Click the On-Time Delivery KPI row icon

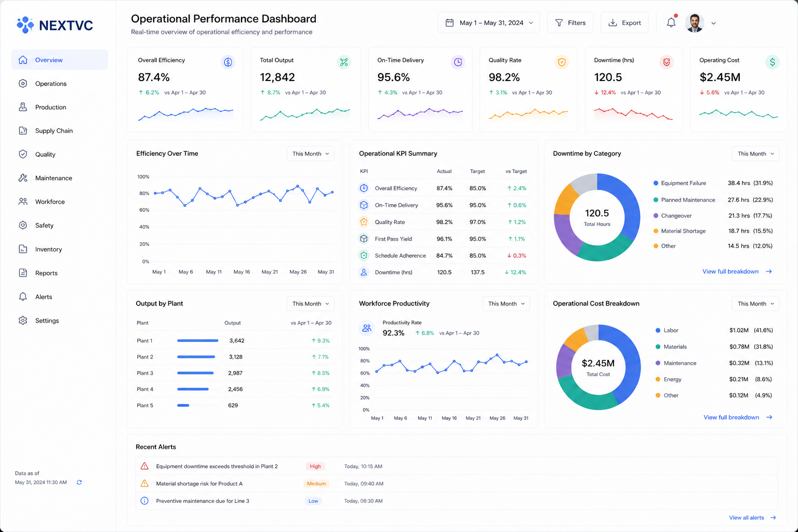coord(364,205)
